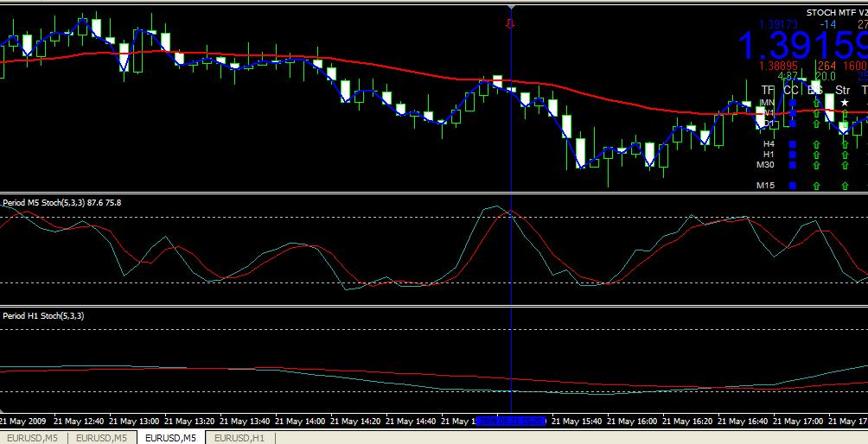Click the red down arrow above the vertical line
Image resolution: width=868 pixels, height=444 pixels.
pyautogui.click(x=511, y=24)
